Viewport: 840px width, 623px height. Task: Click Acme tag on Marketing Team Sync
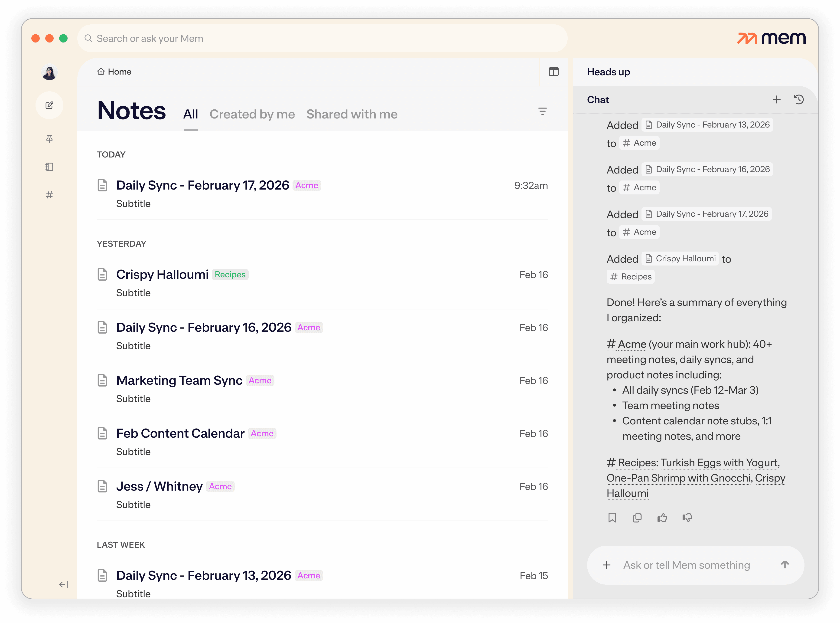click(x=260, y=380)
